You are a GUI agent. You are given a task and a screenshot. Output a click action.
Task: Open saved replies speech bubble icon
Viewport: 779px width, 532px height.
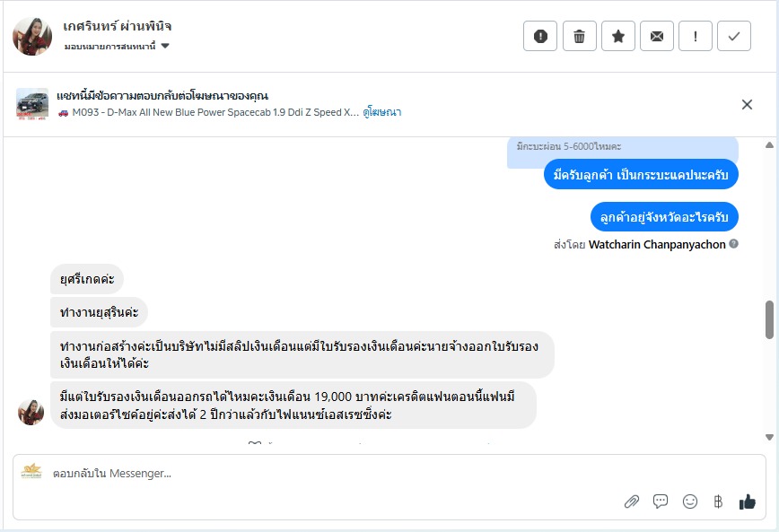(661, 501)
